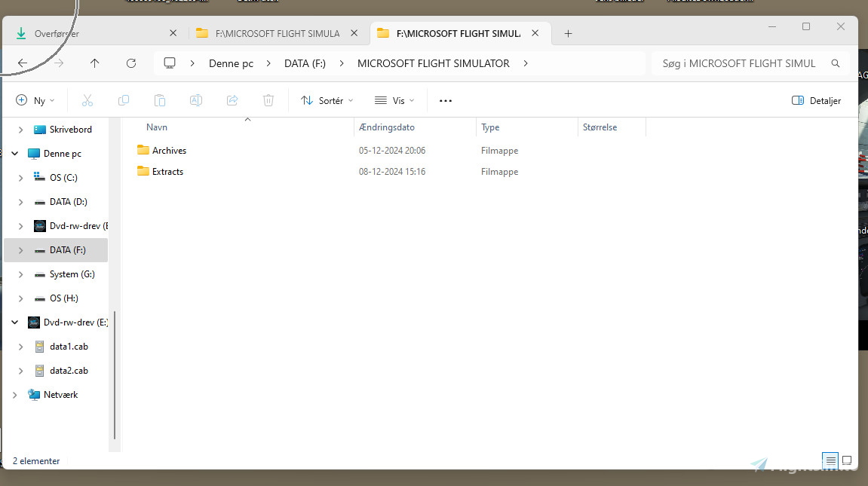The image size is (868, 486).
Task: Paste using the Paste toolbar icon
Action: tap(160, 100)
